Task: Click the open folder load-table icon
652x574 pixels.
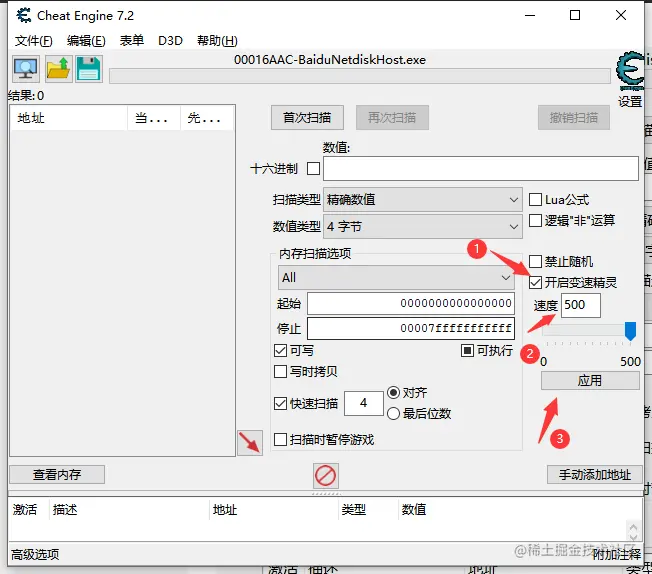Action: point(59,69)
